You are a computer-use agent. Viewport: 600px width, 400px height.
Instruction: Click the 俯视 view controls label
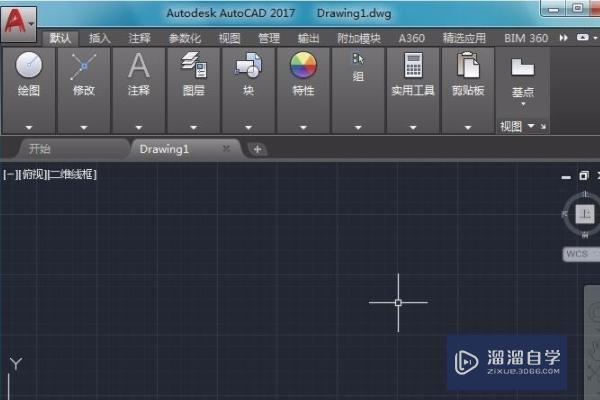(x=33, y=175)
